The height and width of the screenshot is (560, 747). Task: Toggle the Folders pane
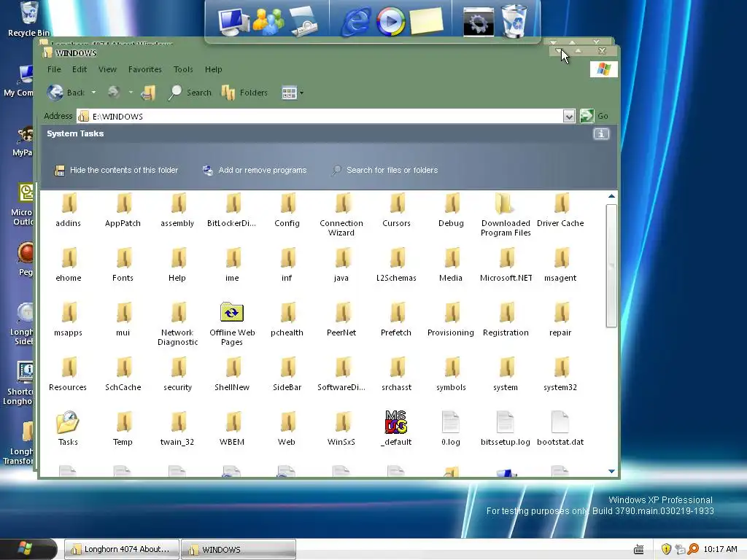pyautogui.click(x=244, y=93)
